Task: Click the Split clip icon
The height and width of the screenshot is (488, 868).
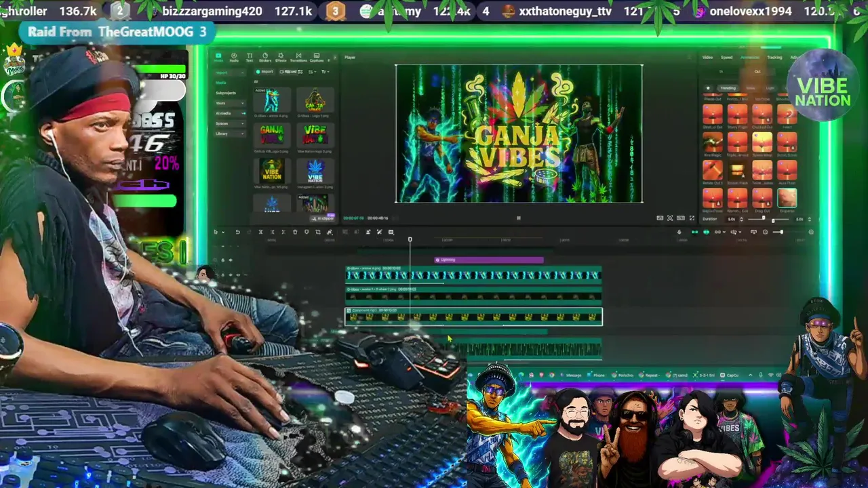Action: (x=260, y=232)
